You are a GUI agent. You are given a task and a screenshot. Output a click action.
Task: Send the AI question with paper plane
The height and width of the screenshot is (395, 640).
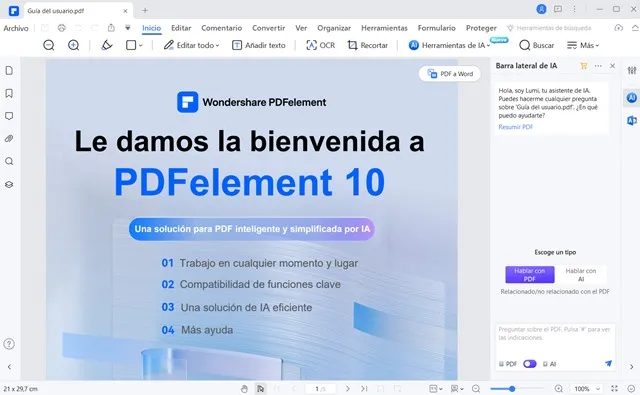click(608, 364)
